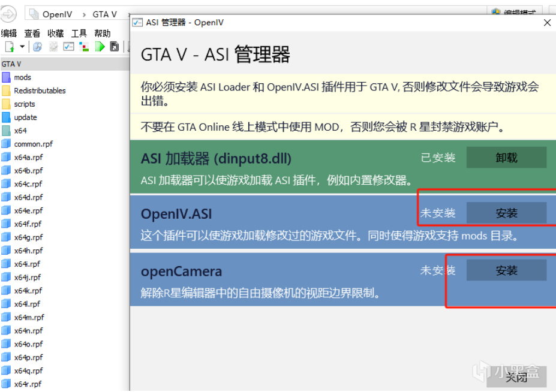This screenshot has width=556, height=392.
Task: Select the x64 folder name
Action: coord(20,131)
